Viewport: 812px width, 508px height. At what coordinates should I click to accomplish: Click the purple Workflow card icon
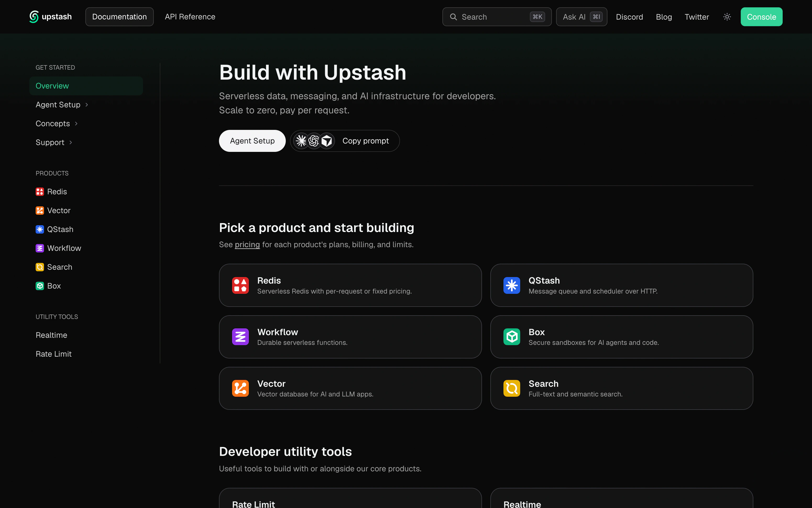(x=240, y=337)
